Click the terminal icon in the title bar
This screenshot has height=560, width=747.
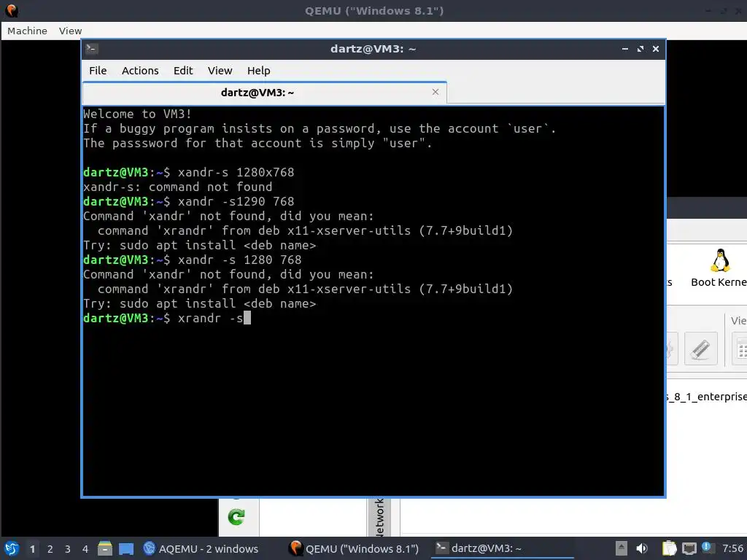tap(92, 49)
